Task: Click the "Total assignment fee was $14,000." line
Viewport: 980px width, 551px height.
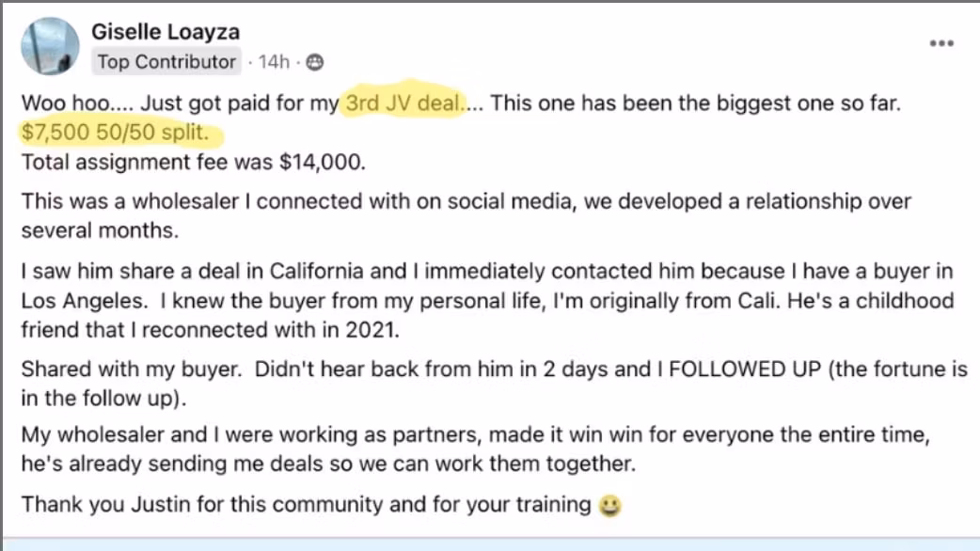Action: (193, 162)
